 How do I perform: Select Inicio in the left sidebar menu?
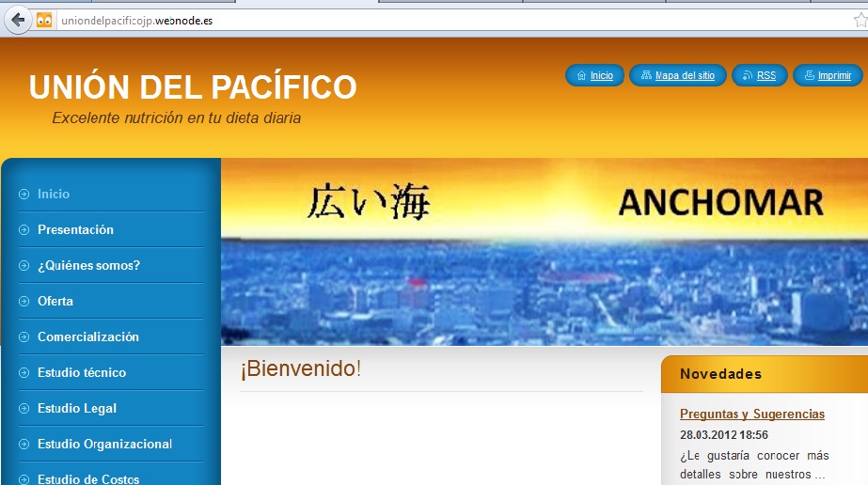pyautogui.click(x=54, y=195)
